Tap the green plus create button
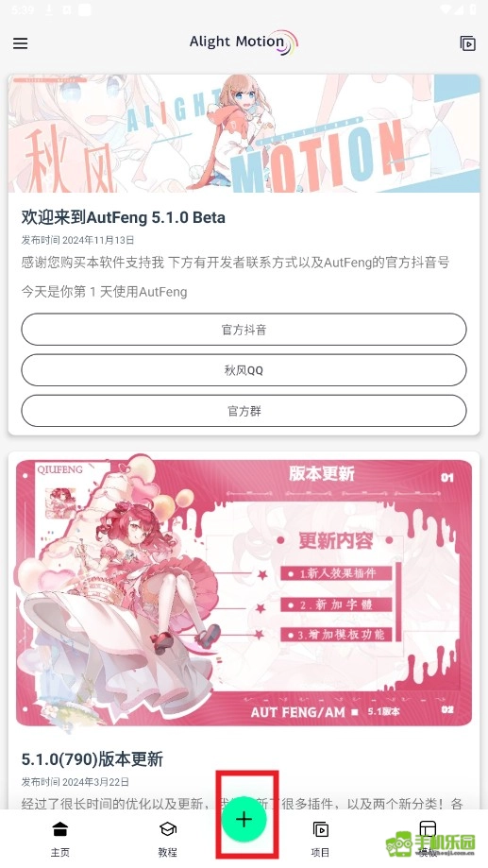Image resolution: width=488 pixels, height=868 pixels. tap(244, 819)
